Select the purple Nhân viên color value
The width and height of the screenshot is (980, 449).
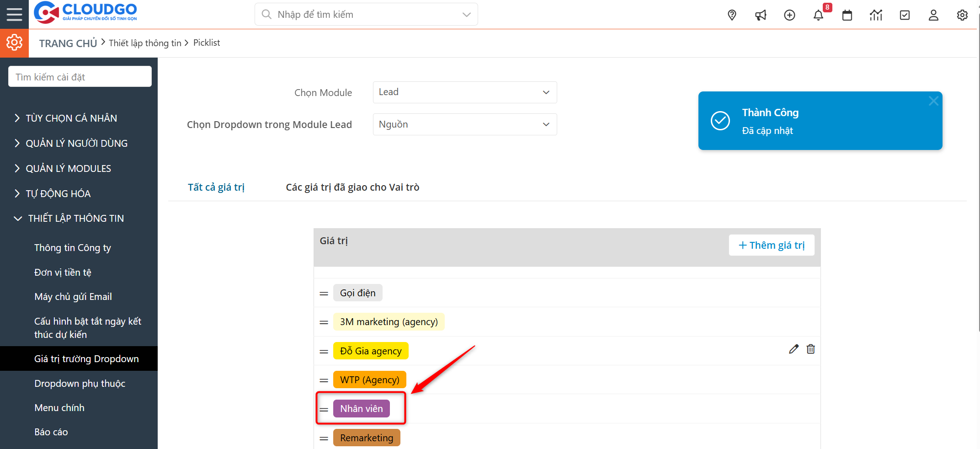[361, 408]
